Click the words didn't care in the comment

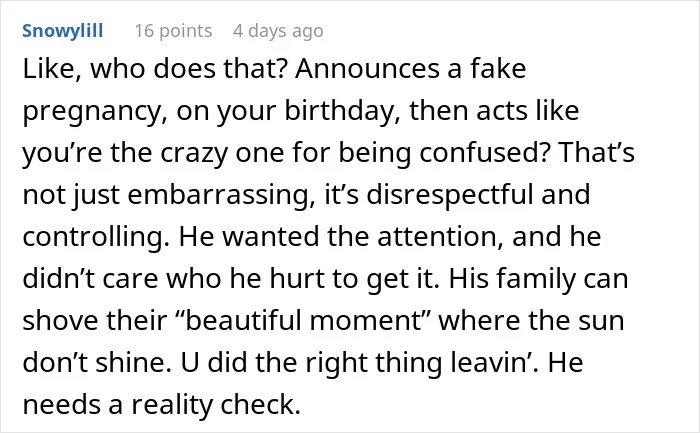[90, 278]
